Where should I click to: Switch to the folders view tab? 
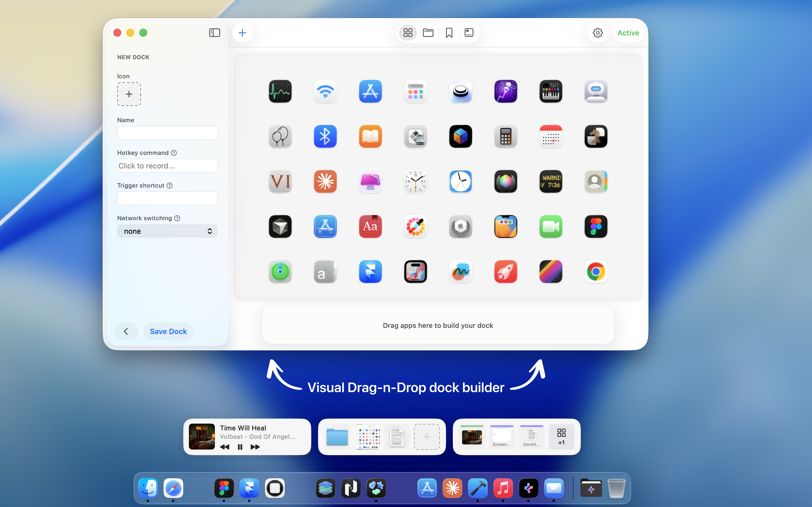pyautogui.click(x=428, y=33)
